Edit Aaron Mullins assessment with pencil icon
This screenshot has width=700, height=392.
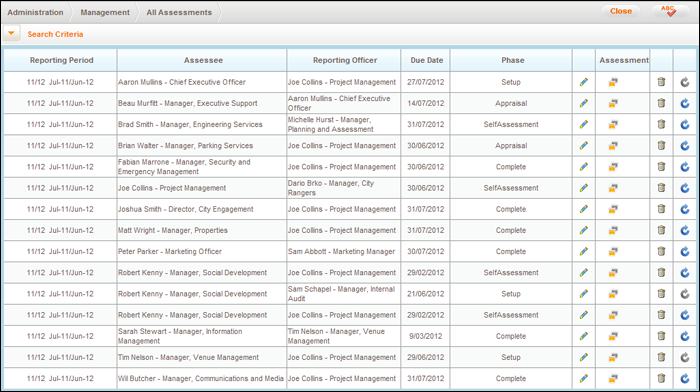583,82
